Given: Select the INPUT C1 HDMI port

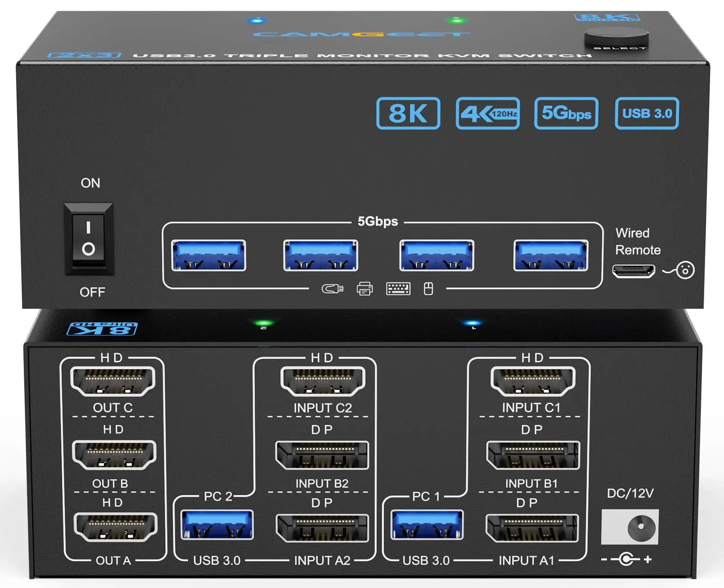Looking at the screenshot, I should pyautogui.click(x=533, y=381).
